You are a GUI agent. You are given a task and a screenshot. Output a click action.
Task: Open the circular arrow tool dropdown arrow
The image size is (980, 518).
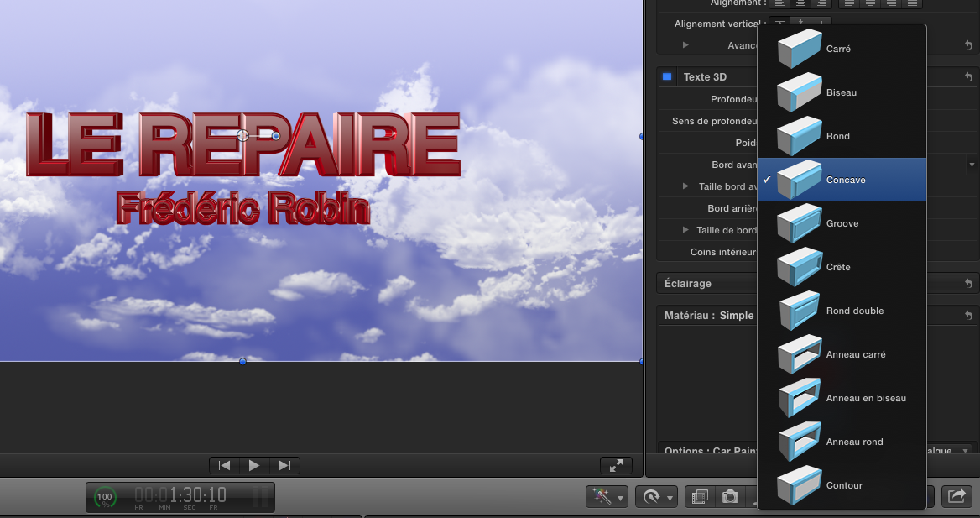670,498
